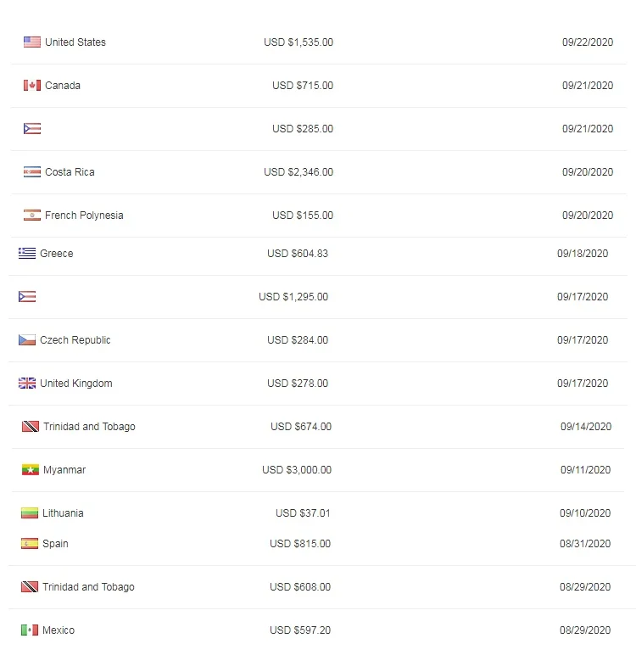
Task: Click the Mexico amount USD $597.20
Action: tap(300, 630)
